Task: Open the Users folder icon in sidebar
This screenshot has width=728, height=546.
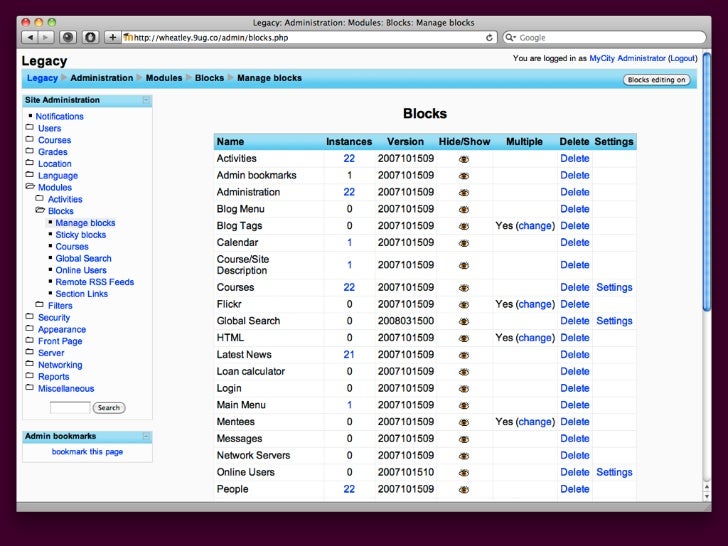Action: coord(30,128)
